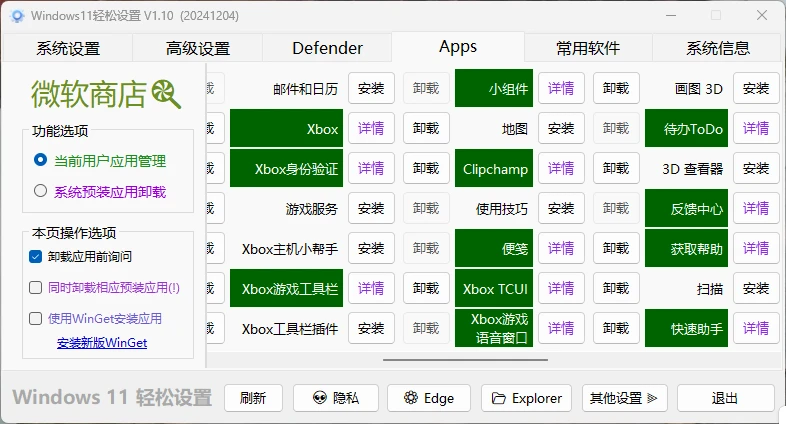The width and height of the screenshot is (786, 424).
Task: Click the 隐私 button with face icon
Action: 336,398
